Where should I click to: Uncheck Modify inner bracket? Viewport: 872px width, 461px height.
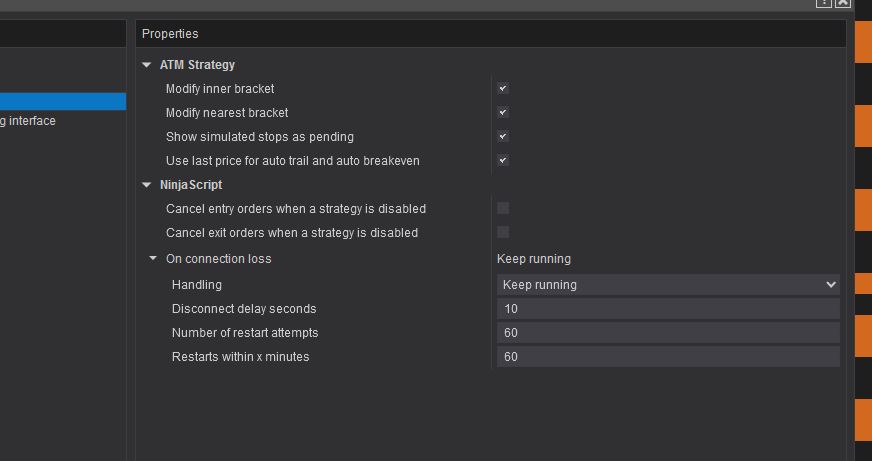click(x=503, y=89)
